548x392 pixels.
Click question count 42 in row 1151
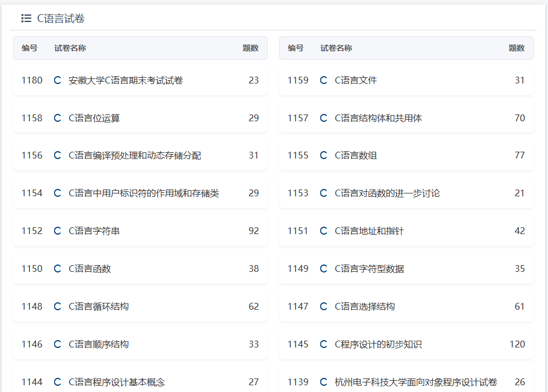[520, 231]
